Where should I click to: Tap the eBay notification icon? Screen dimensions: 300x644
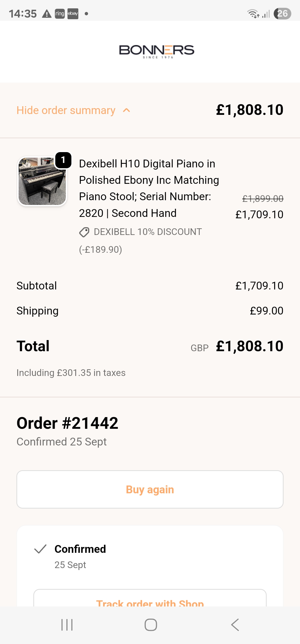(73, 14)
